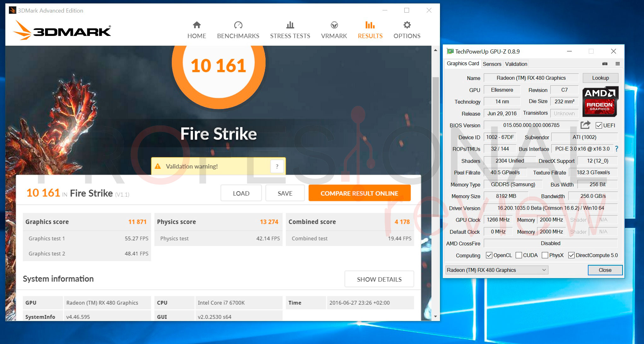Click the AMD CrossFire Disabled field
Viewport: 644px width, 344px height.
point(551,243)
